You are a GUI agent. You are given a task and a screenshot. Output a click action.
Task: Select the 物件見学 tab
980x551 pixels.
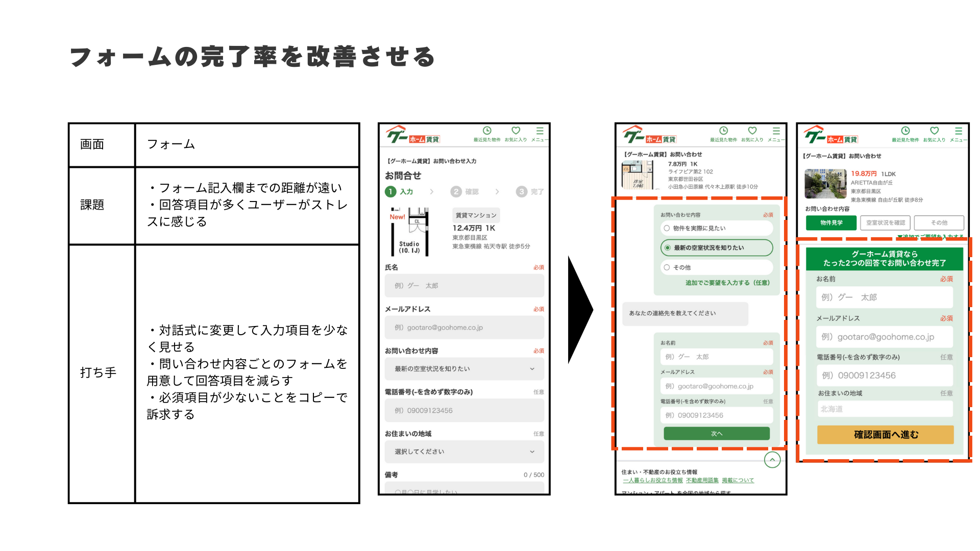pyautogui.click(x=831, y=223)
